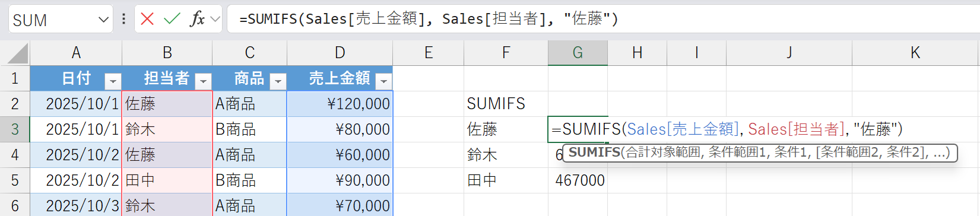Click 鈴木 in row 3 of table
980x216 pixels.
coord(167,129)
